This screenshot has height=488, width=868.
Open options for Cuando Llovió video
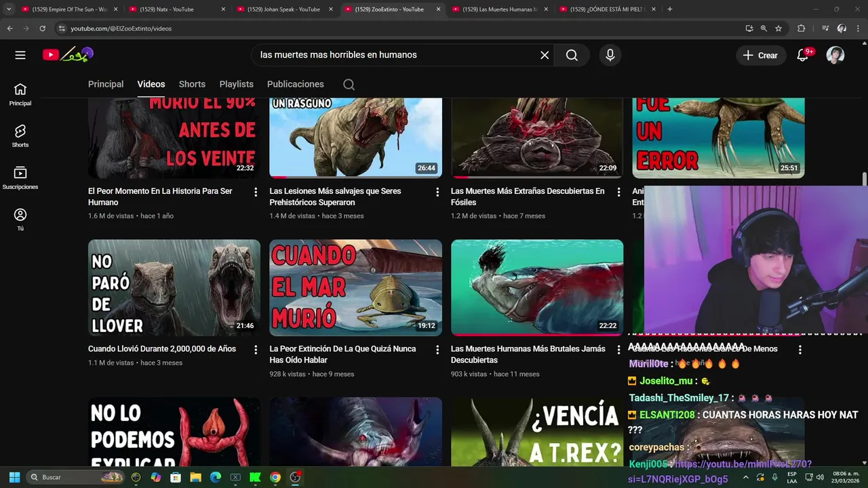(x=256, y=350)
